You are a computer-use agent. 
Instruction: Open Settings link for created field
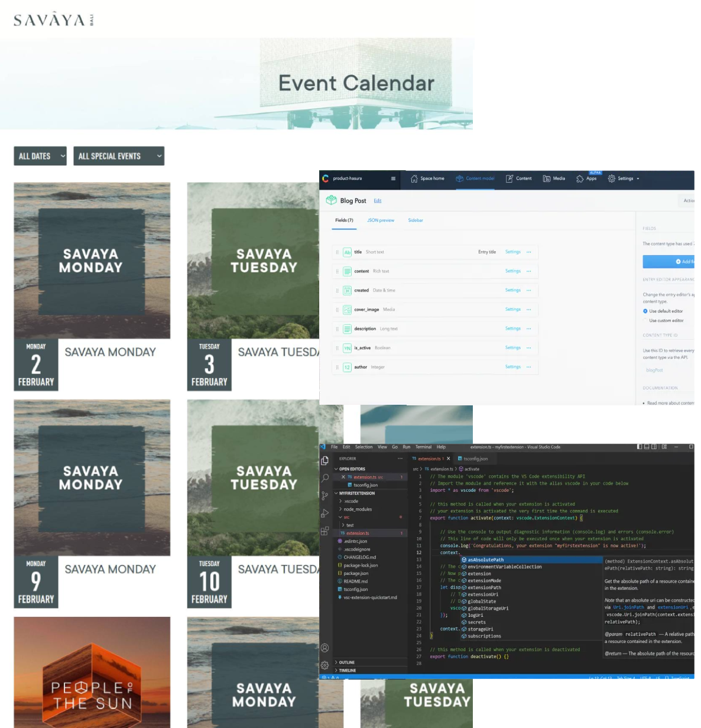513,290
